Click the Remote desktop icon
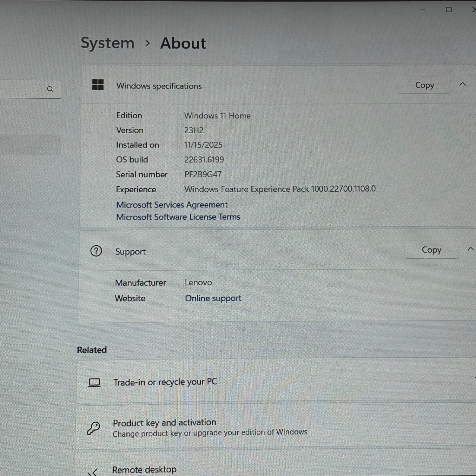This screenshot has height=476, width=476. 93,472
